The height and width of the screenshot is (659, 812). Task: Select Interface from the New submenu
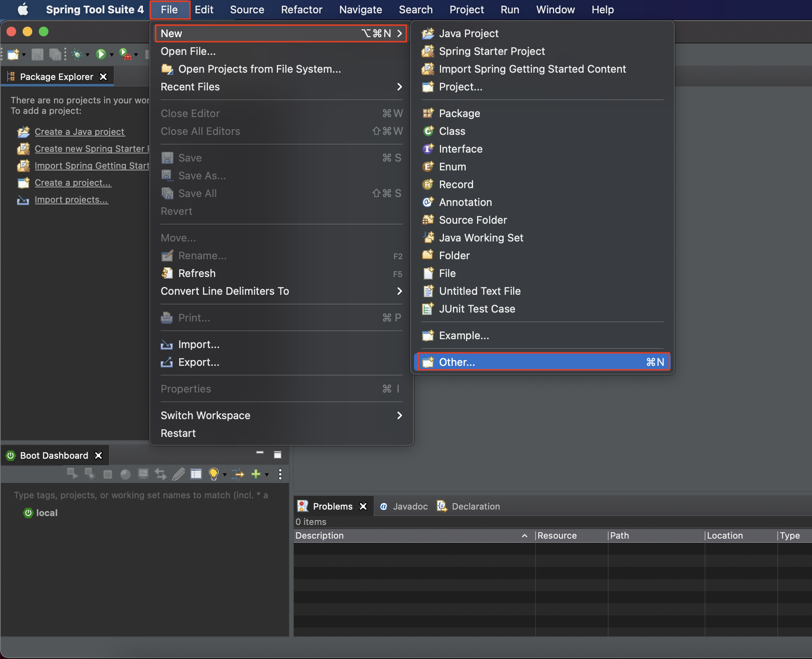(x=542, y=149)
